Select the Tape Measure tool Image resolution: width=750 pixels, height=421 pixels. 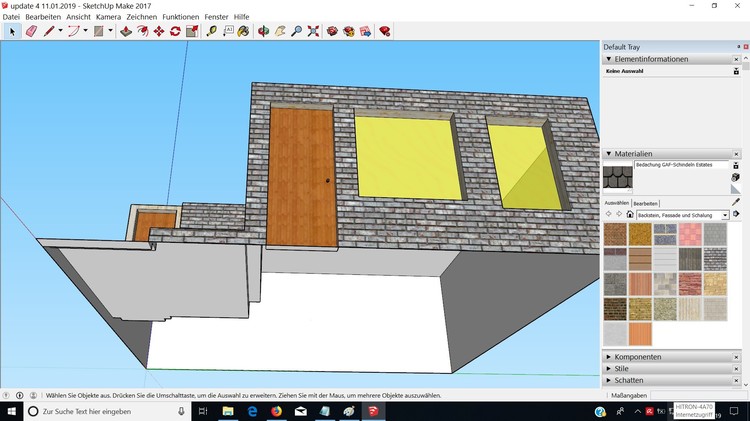point(211,32)
